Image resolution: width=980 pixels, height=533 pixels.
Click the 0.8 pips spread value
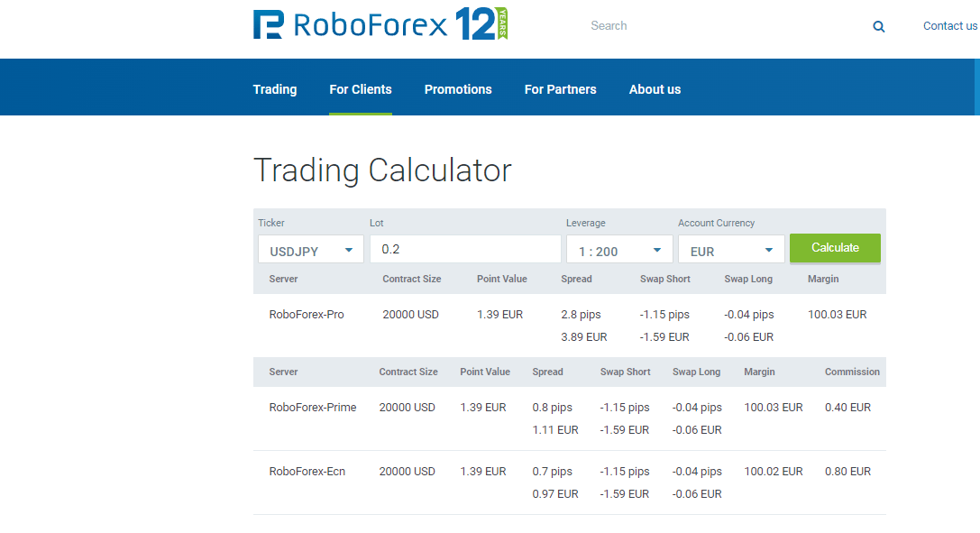(552, 408)
